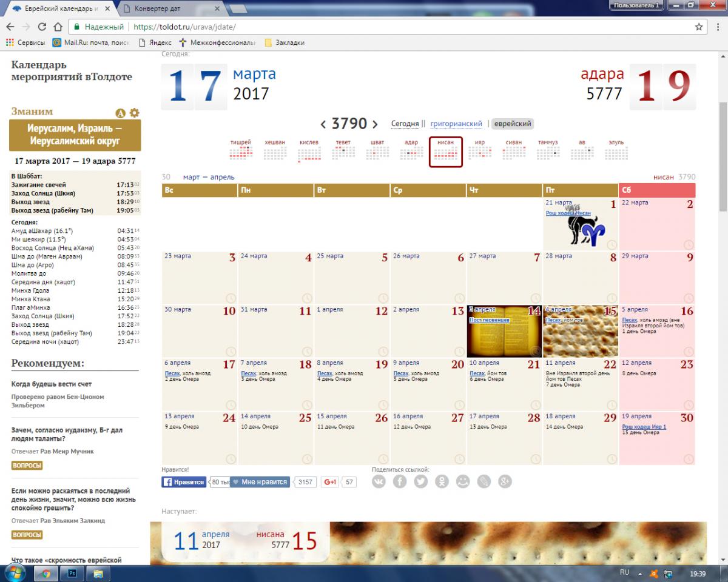Viewport: 728px width, 582px height.
Task: Click the Сегодня link
Action: tap(405, 124)
